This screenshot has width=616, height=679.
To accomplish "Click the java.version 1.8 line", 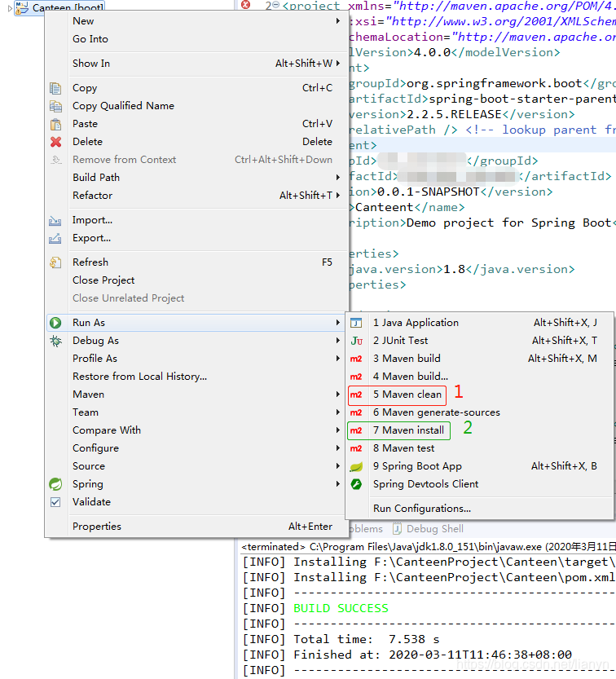I will coord(462,269).
